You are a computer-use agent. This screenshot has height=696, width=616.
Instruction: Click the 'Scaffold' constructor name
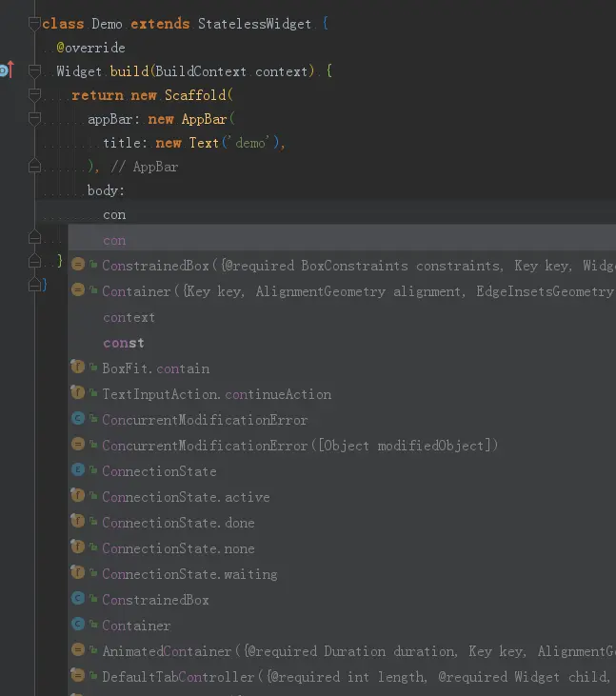click(195, 95)
